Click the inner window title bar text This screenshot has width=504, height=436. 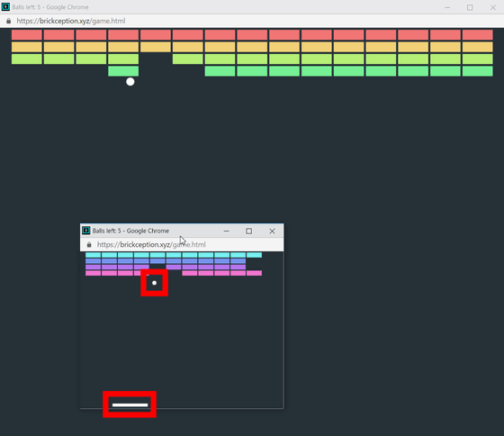(130, 231)
